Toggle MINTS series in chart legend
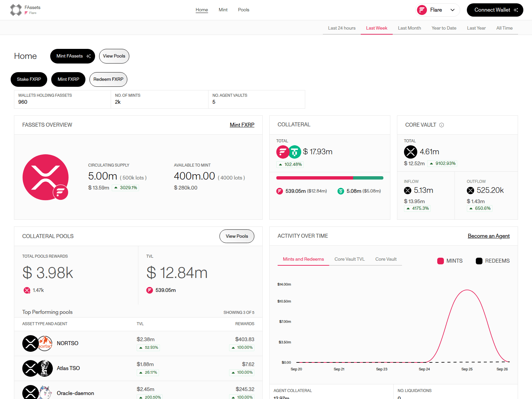Screen dimensions: 532x399 (450, 261)
